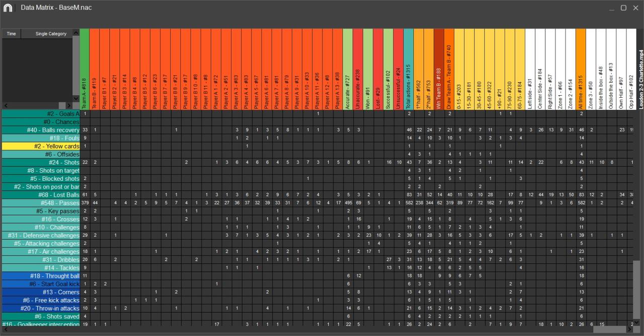This screenshot has width=644, height=336.
Task: Select the #18 - Fouls row
Action: pos(41,138)
